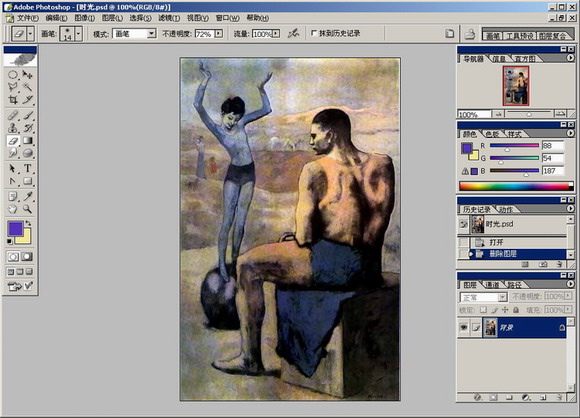The width and height of the screenshot is (580, 418).
Task: Select the Move tool
Action: tap(27, 75)
